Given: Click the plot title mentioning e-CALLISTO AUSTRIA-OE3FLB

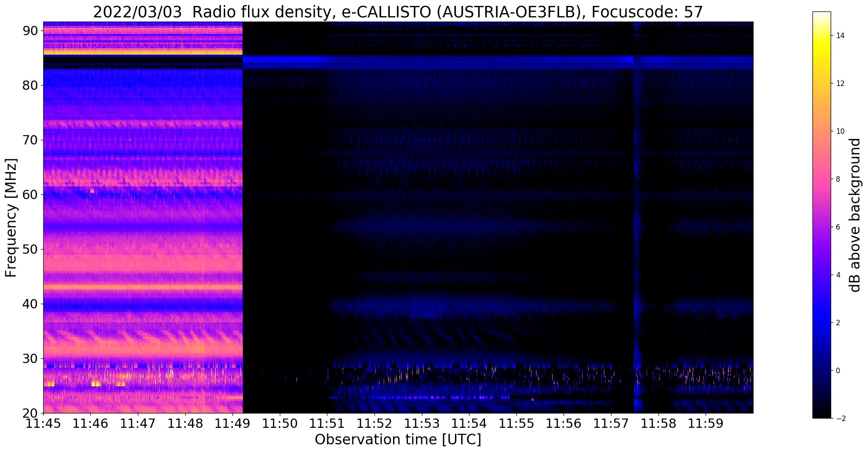Looking at the screenshot, I should [398, 12].
